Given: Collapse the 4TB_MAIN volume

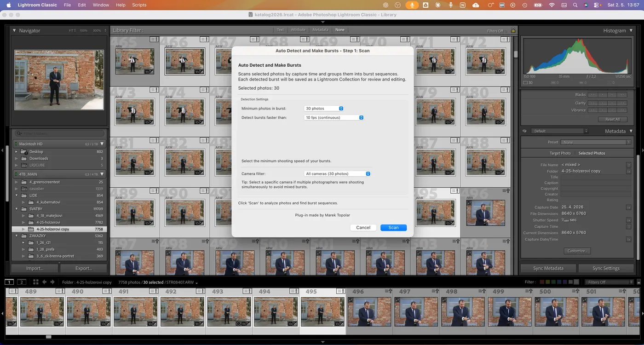Looking at the screenshot, I should pyautogui.click(x=102, y=174).
